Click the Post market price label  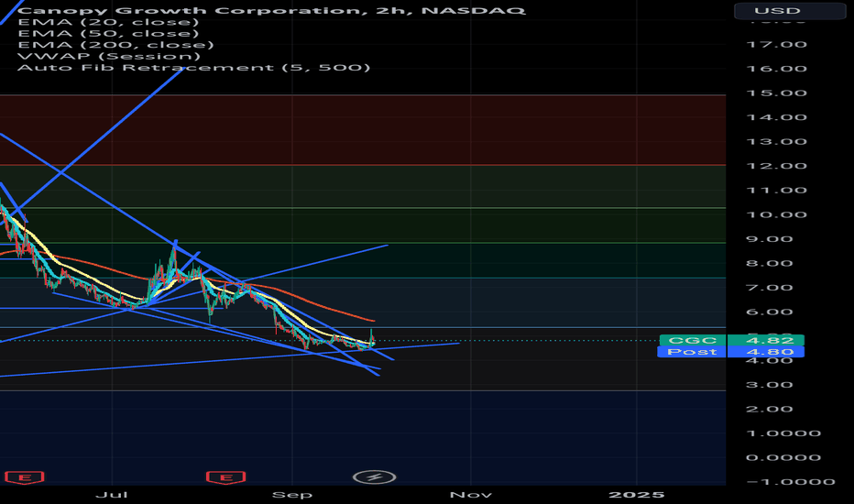click(692, 352)
